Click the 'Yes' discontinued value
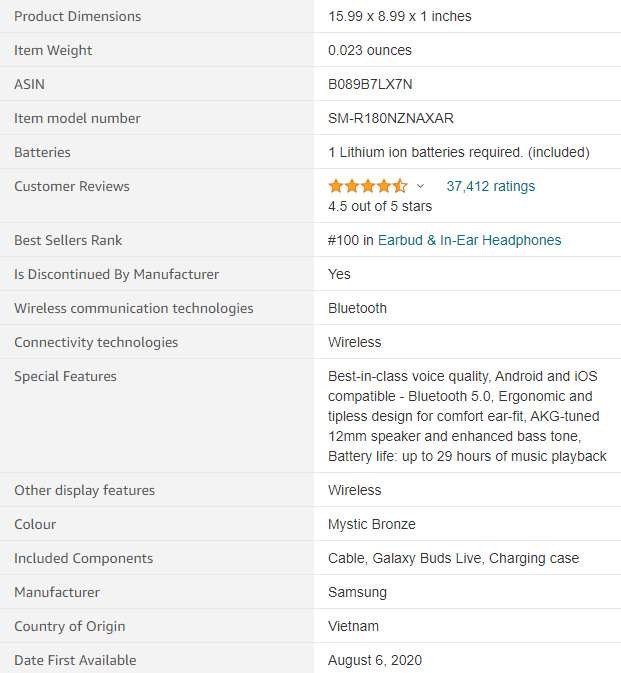 (339, 274)
